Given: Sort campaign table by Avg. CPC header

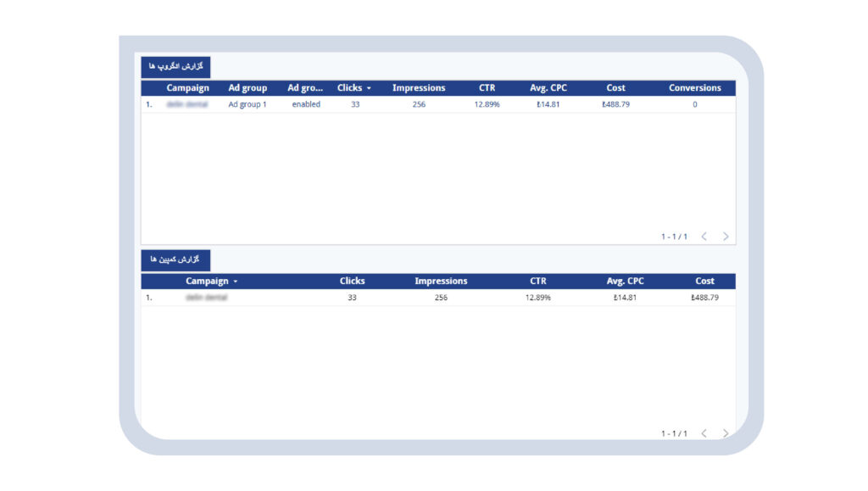Looking at the screenshot, I should [625, 281].
